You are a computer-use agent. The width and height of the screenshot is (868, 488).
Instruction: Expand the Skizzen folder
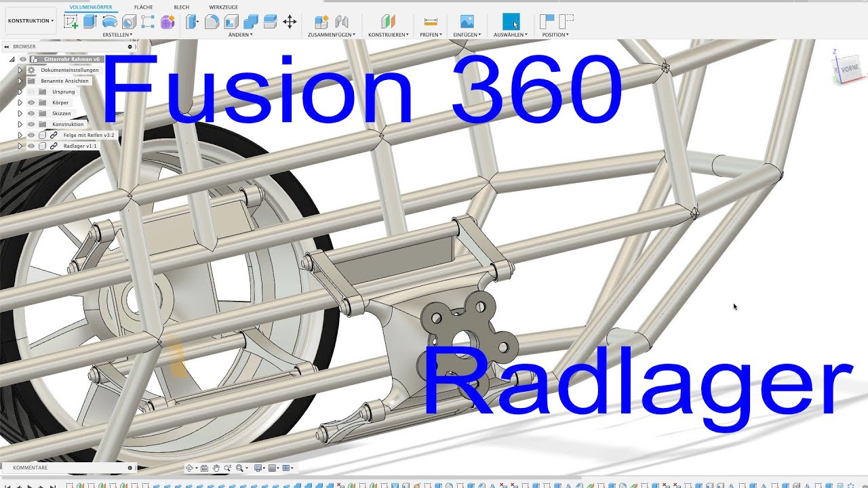[20, 113]
